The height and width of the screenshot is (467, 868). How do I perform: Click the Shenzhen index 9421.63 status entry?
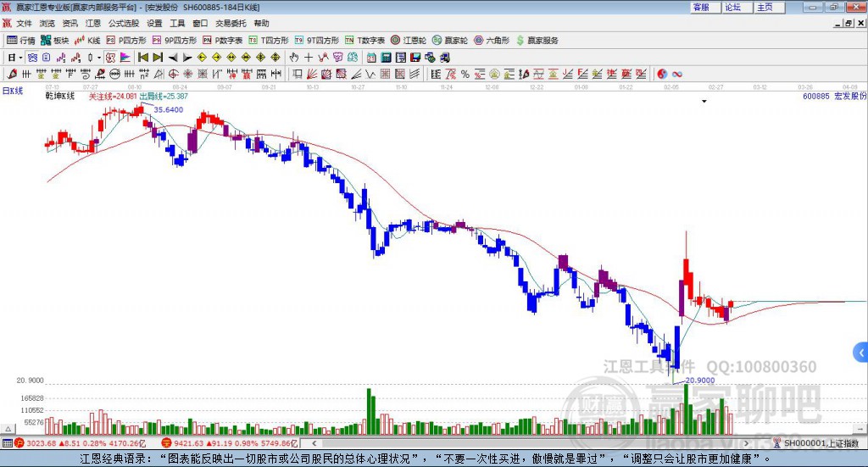coord(231,443)
